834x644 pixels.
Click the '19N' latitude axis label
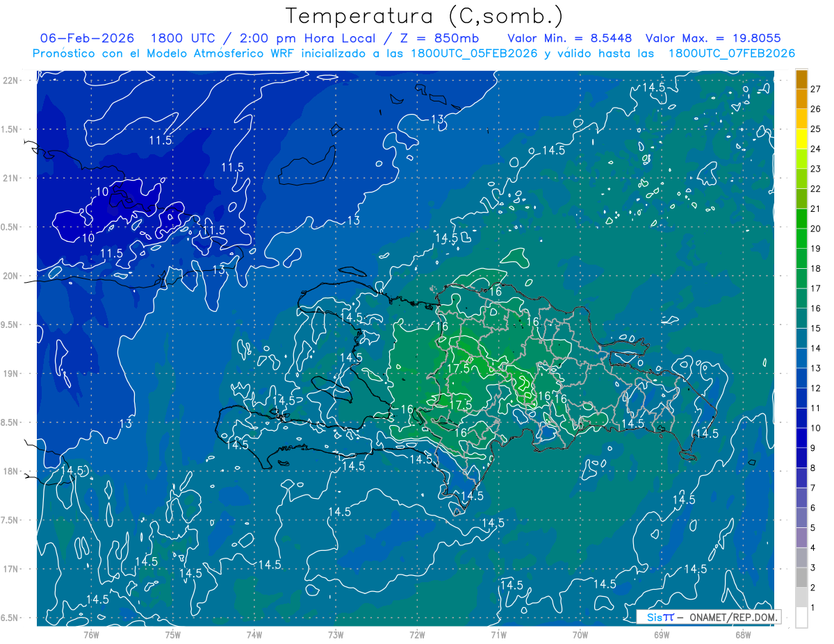12,374
